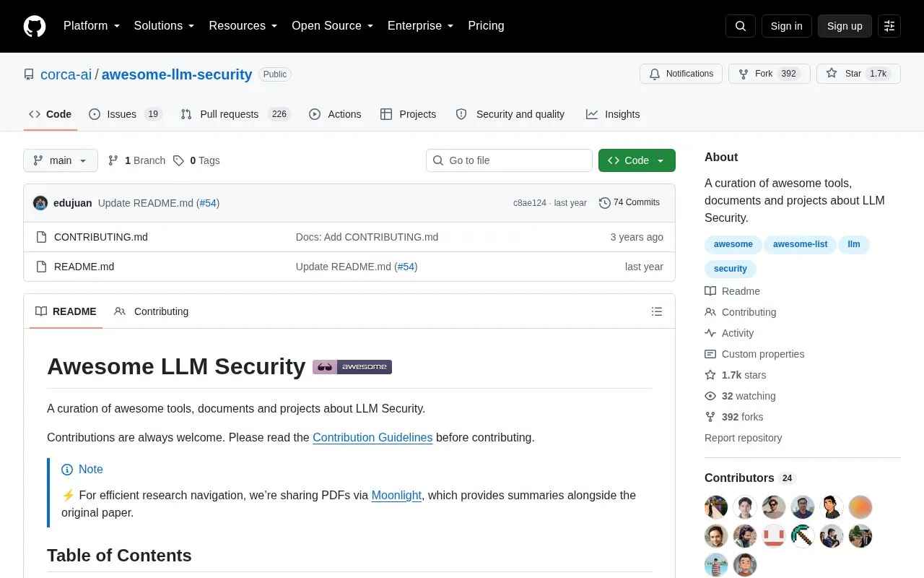Open the Projects tab

[x=408, y=114]
